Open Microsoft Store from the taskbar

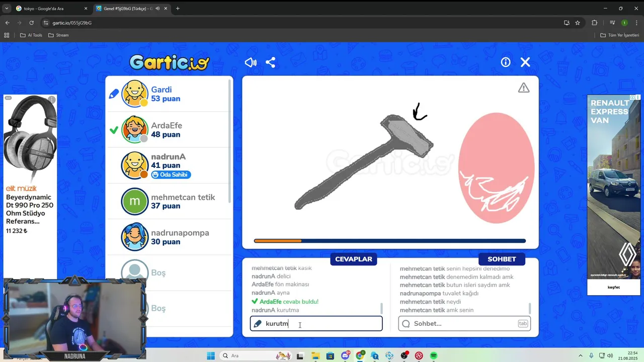pos(330,355)
